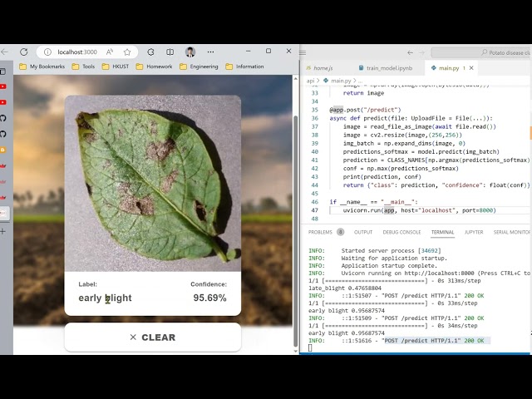Open the OUTPUT panel tab
The image size is (532, 399).
(363, 232)
